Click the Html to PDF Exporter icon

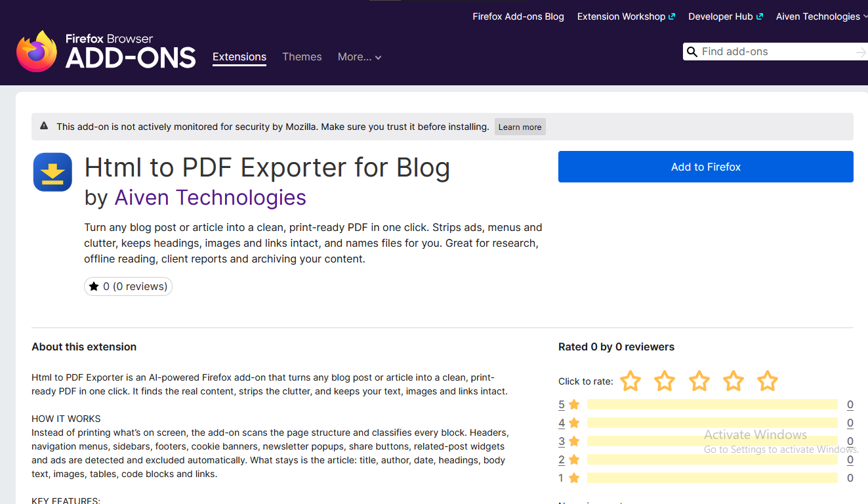[x=52, y=172]
